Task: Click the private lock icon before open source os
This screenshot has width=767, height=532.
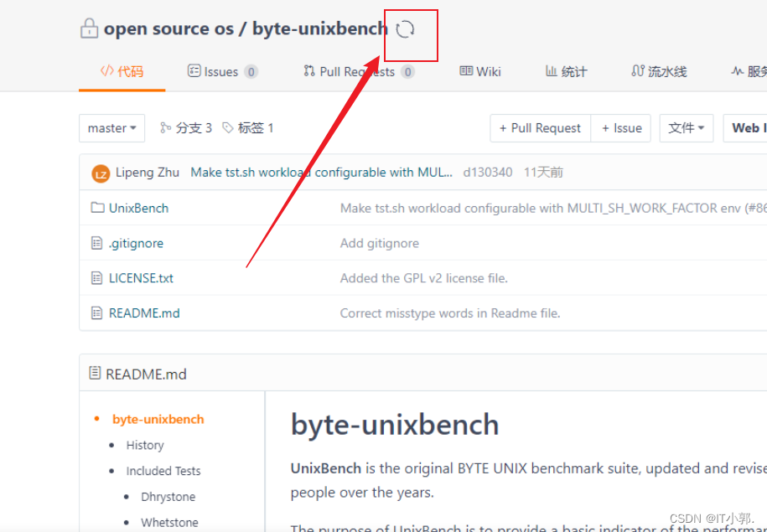Action: click(89, 28)
